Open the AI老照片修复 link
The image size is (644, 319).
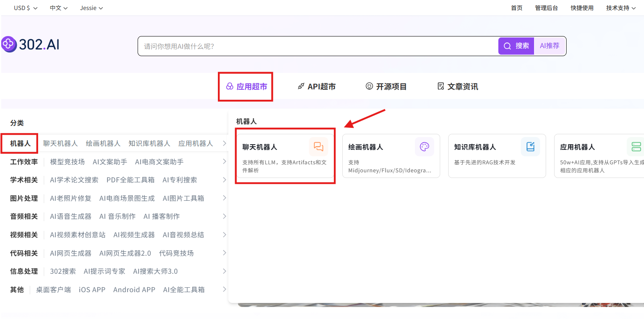tap(71, 198)
